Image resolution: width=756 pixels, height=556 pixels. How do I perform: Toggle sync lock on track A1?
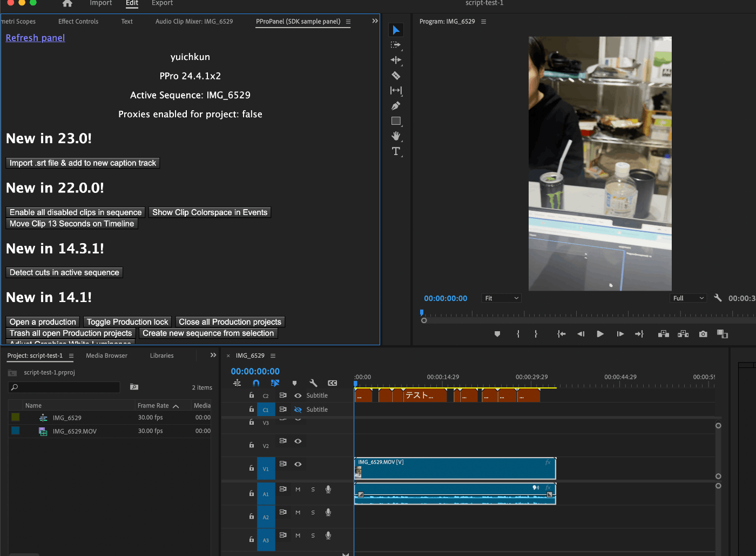pyautogui.click(x=282, y=489)
